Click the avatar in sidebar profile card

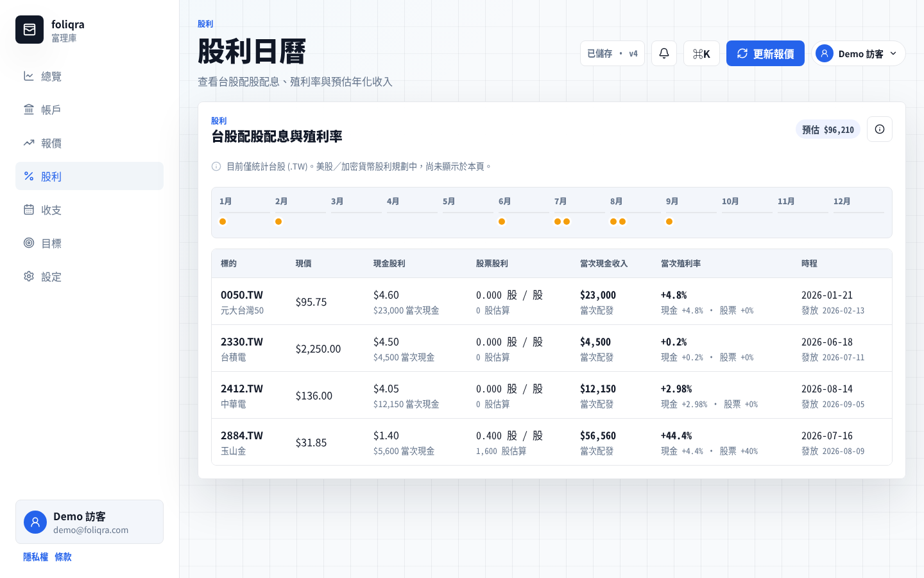coord(35,522)
